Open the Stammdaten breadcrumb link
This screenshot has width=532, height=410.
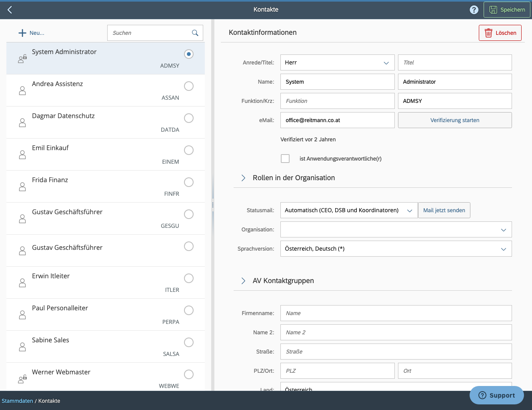click(x=17, y=400)
